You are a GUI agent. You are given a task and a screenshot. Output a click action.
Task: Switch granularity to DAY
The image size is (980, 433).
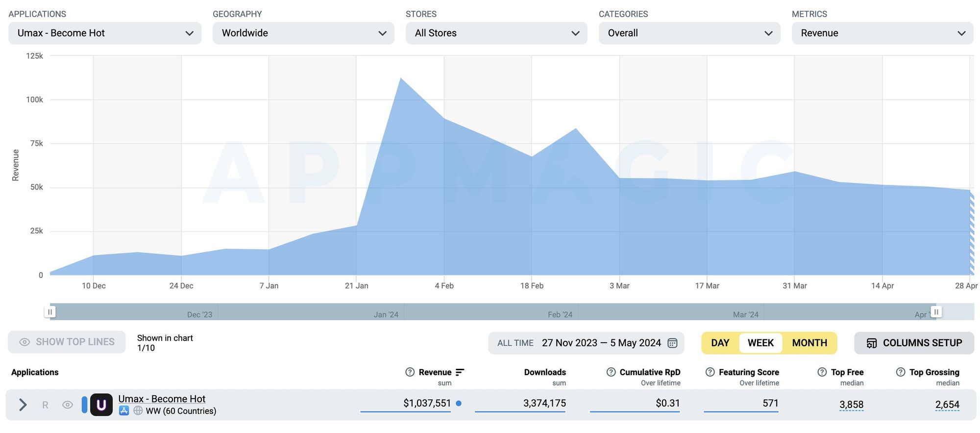click(720, 343)
